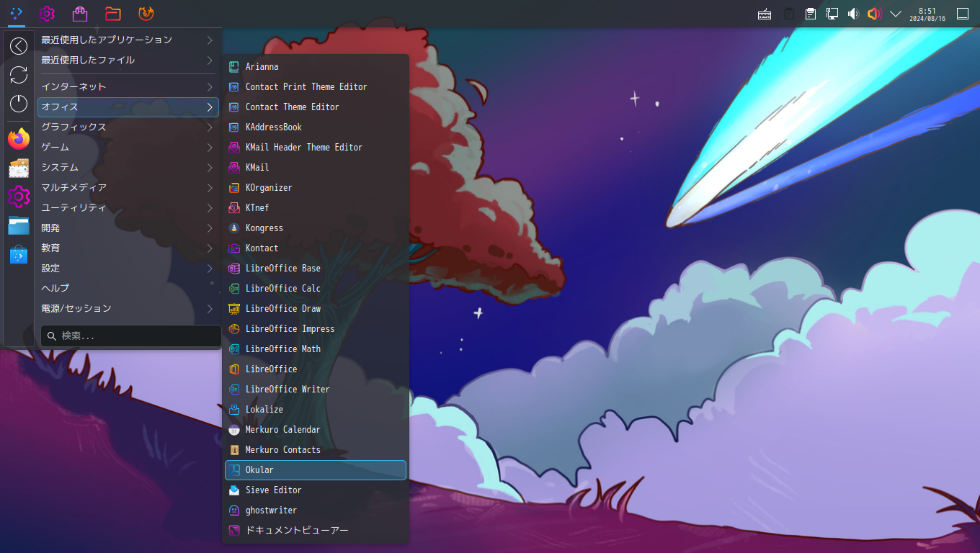Open LibreOffice Base
The image size is (980, 553).
point(316,269)
